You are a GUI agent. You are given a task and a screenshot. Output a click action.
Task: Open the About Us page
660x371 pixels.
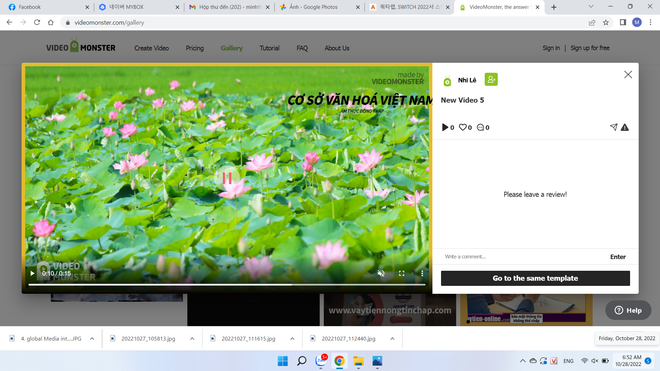pos(337,48)
